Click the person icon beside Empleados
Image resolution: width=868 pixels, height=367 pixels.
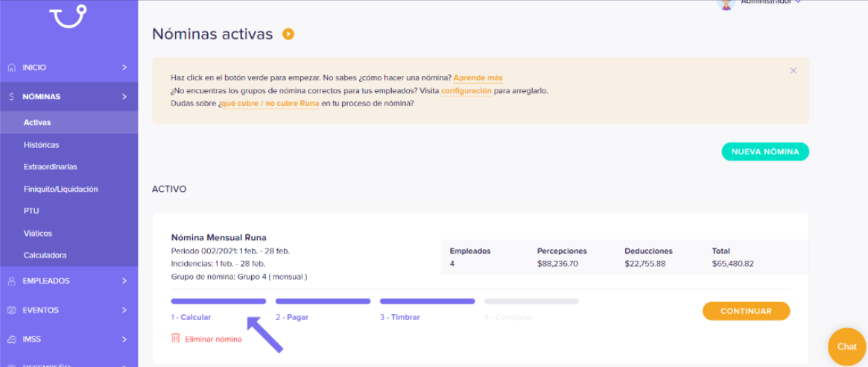point(12,281)
